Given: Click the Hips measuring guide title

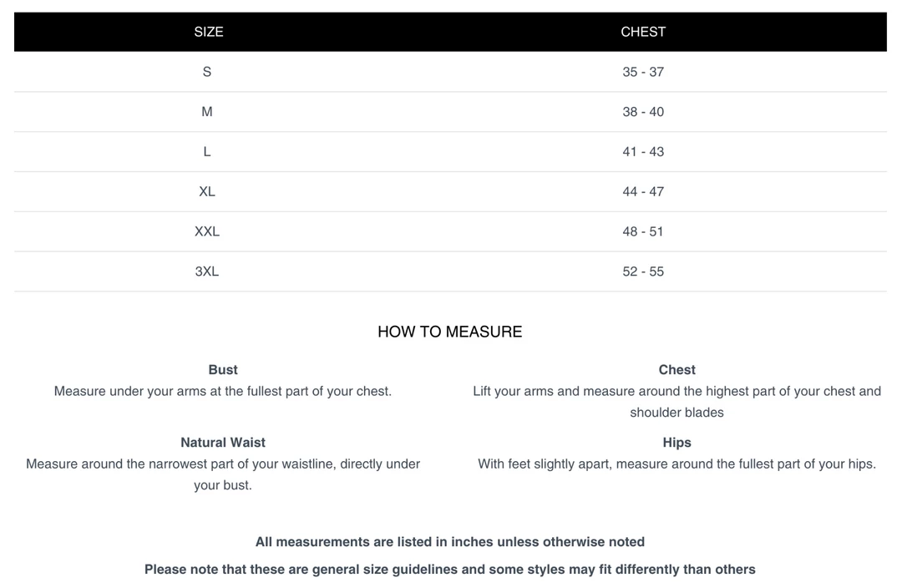Looking at the screenshot, I should 676,443.
